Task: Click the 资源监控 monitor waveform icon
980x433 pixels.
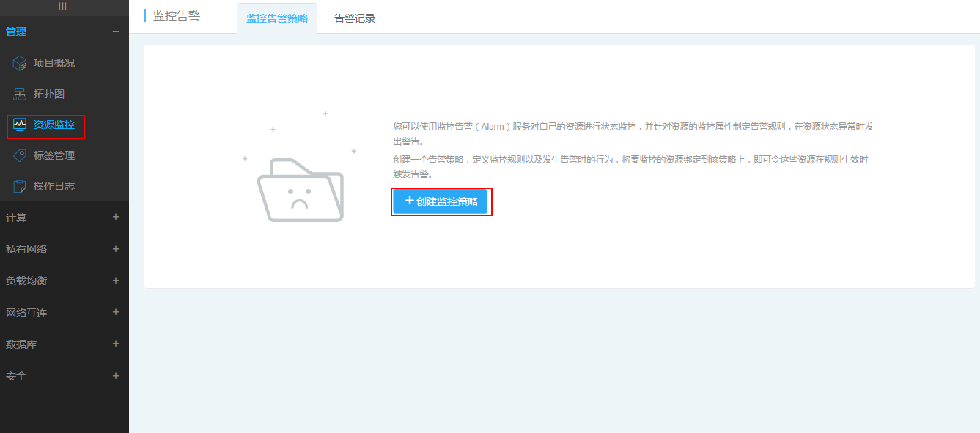Action: click(20, 125)
